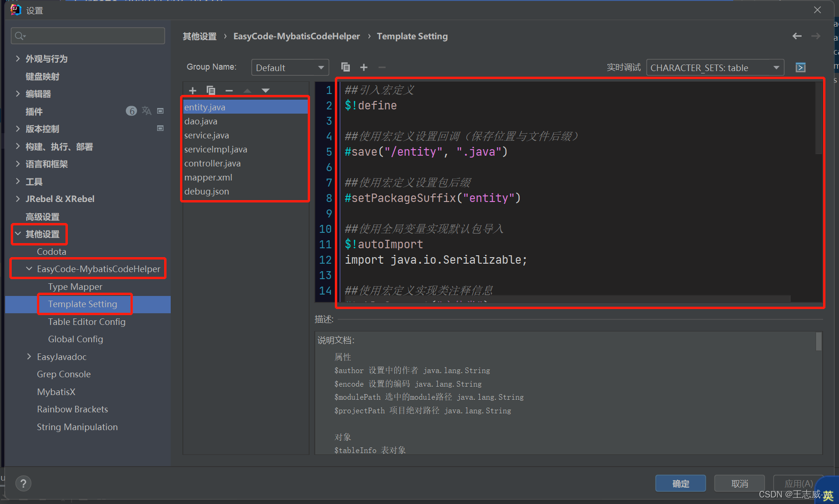The image size is (839, 504).
Task: Expand JRebel & XRebel section
Action: (18, 199)
